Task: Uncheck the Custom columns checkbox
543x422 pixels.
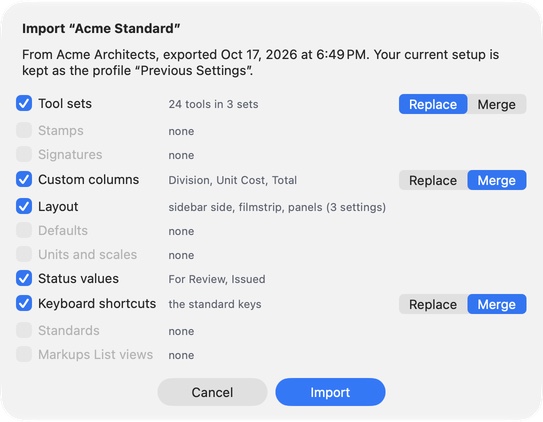Action: pyautogui.click(x=24, y=179)
